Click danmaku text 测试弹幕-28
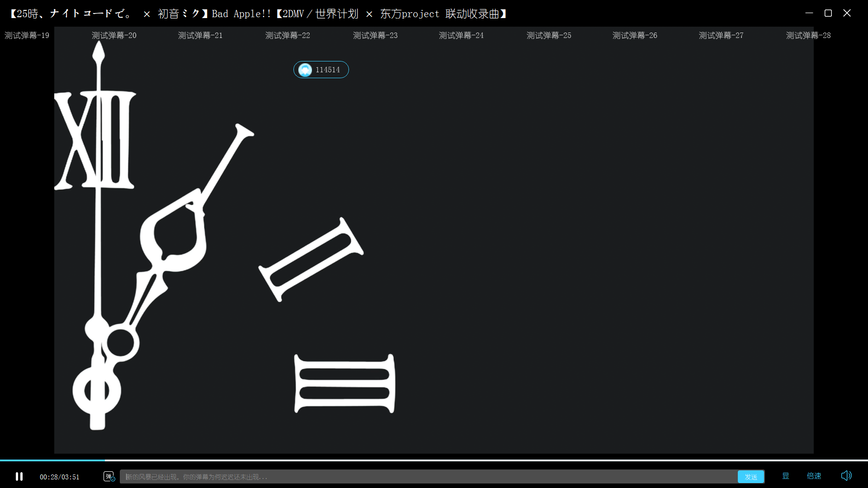 [x=808, y=35]
